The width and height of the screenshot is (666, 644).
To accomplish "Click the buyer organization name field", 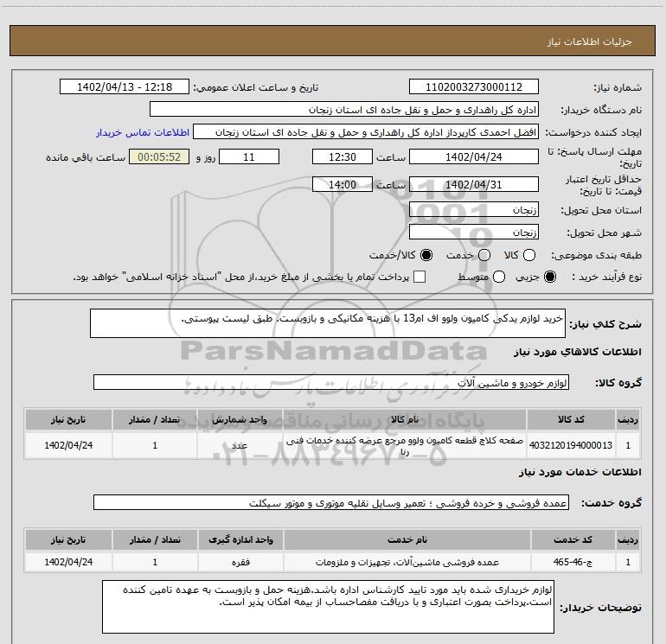I will [x=344, y=110].
